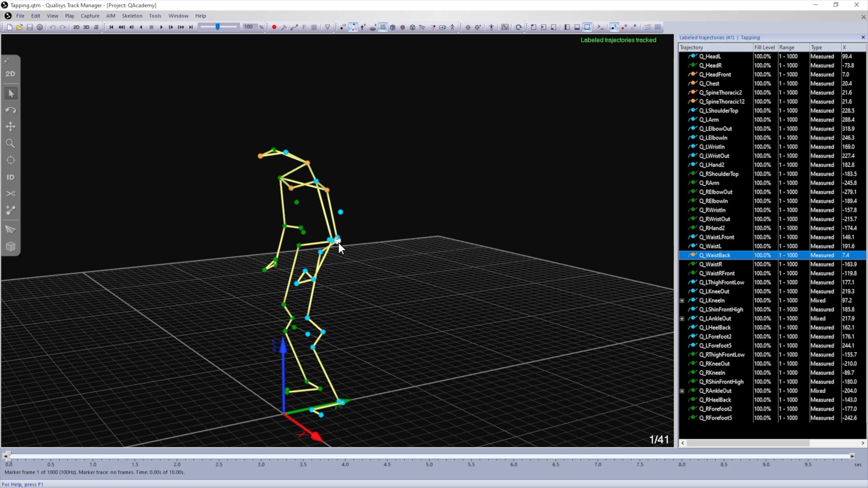Select the zoom magnifier tool
The height and width of the screenshot is (488, 868).
[x=10, y=144]
